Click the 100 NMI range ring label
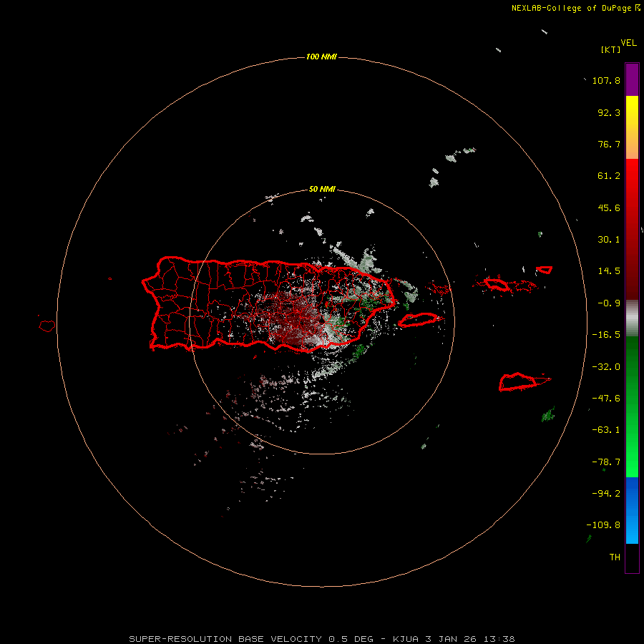Image resolution: width=644 pixels, height=644 pixels. tap(321, 57)
